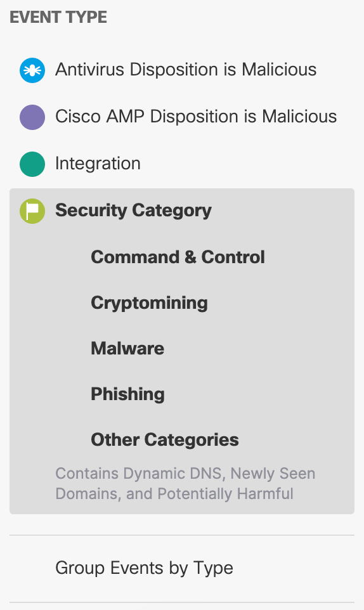Collapse the Security Category group
364x610 pixels.
click(x=133, y=211)
